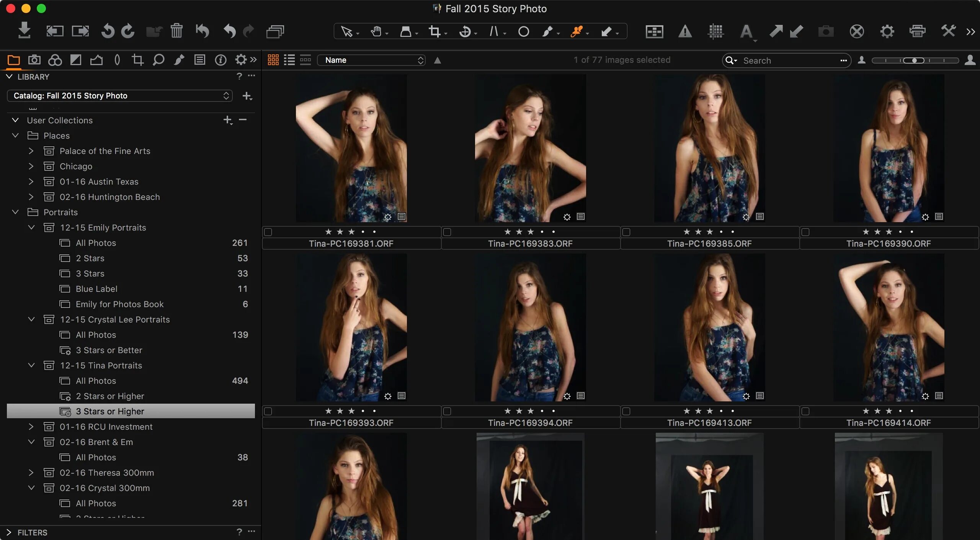The height and width of the screenshot is (540, 980).
Task: Adjust the thumbnail size slider
Action: pyautogui.click(x=915, y=61)
